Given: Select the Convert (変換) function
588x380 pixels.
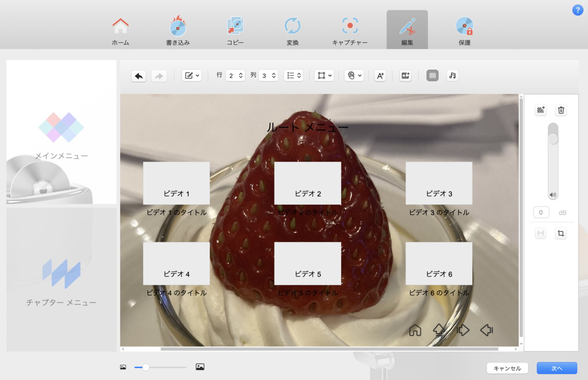Looking at the screenshot, I should (x=292, y=29).
